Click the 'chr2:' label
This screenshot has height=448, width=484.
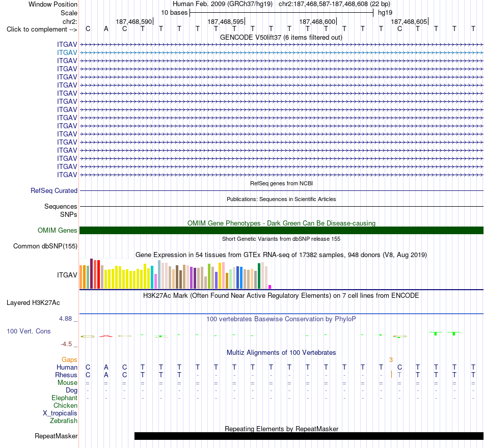[x=70, y=21]
